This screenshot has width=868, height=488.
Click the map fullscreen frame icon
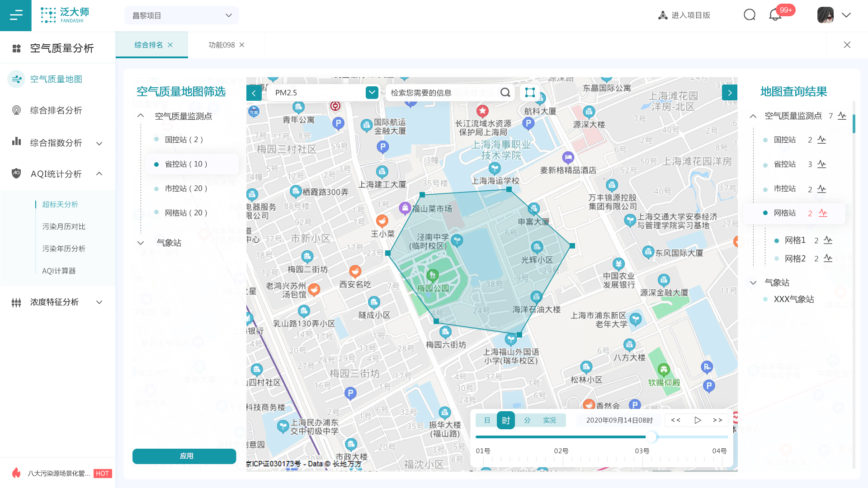(530, 93)
